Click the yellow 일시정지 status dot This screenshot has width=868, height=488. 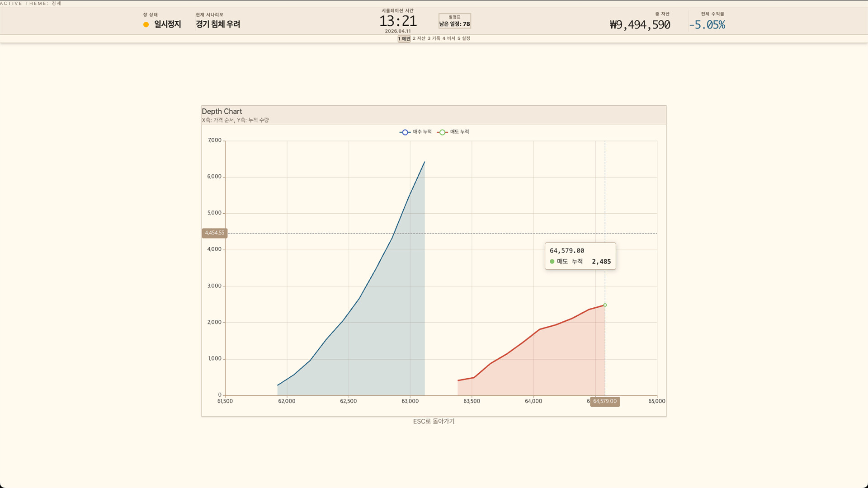point(145,24)
